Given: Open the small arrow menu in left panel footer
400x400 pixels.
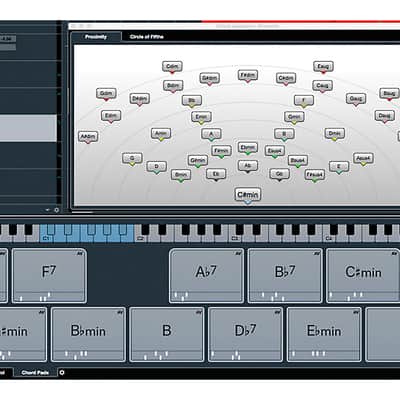Looking at the screenshot, I should coord(47,210).
